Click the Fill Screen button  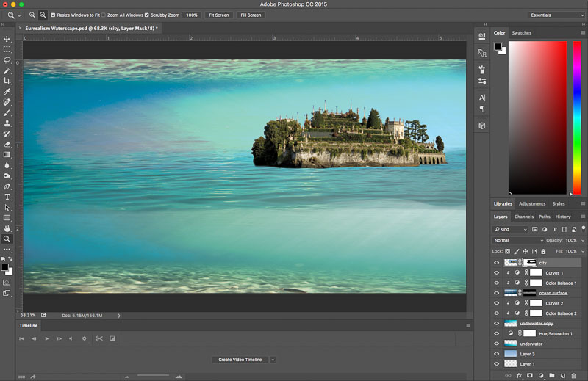click(251, 15)
